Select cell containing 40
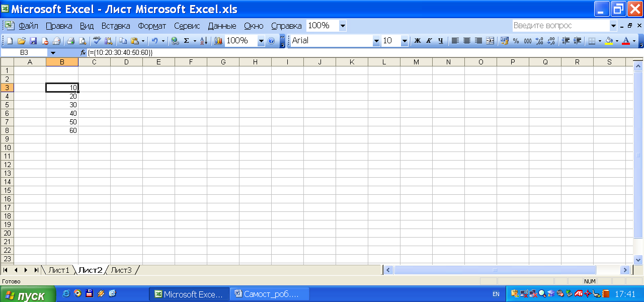Screen dimensions: 644x302 pos(62,113)
